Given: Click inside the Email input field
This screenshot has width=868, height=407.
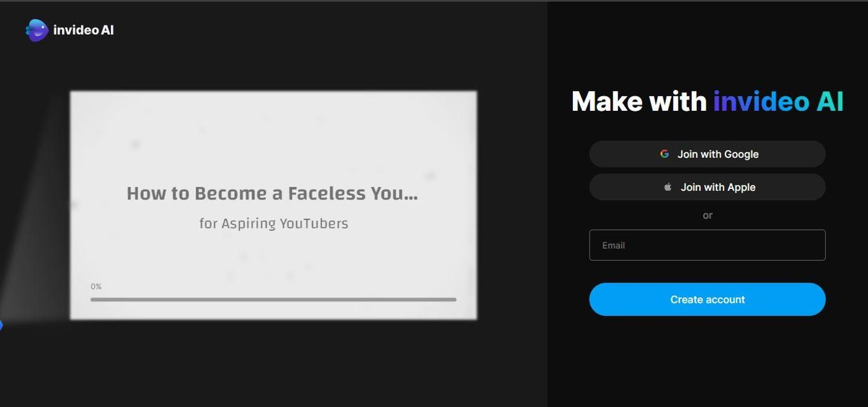Looking at the screenshot, I should [x=707, y=245].
